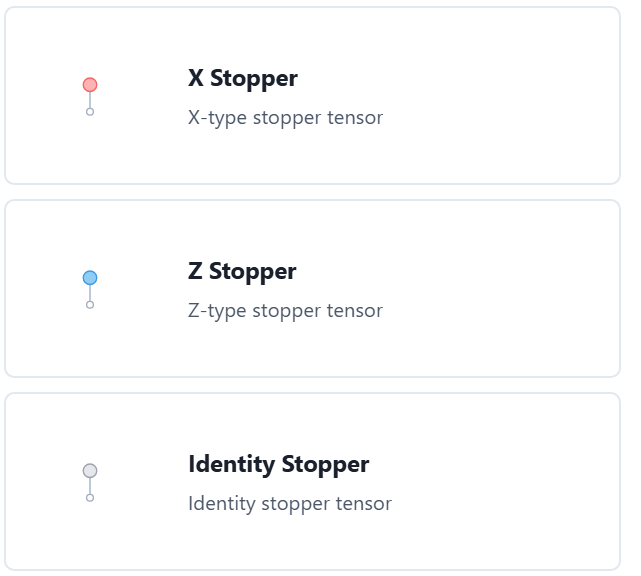Screen dimensions: 641x576
Task: Click small leg endpoint under gray stopper
Action: tap(90, 498)
